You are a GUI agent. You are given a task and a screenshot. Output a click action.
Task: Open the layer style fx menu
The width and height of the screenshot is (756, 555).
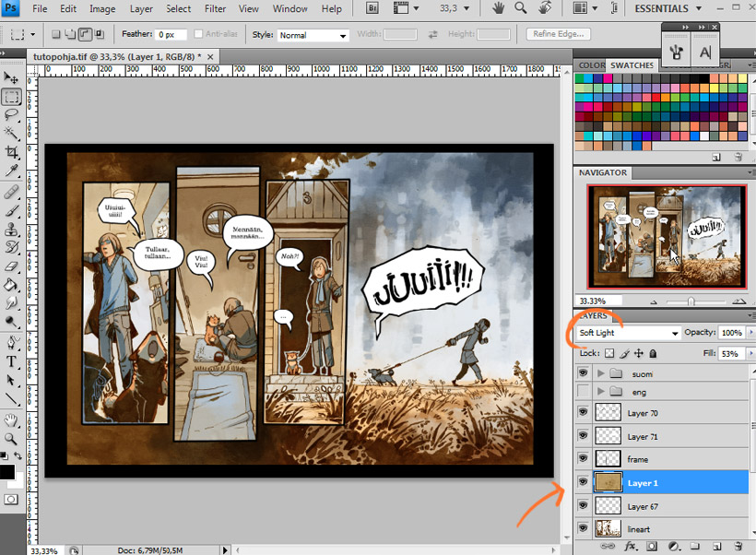(632, 547)
